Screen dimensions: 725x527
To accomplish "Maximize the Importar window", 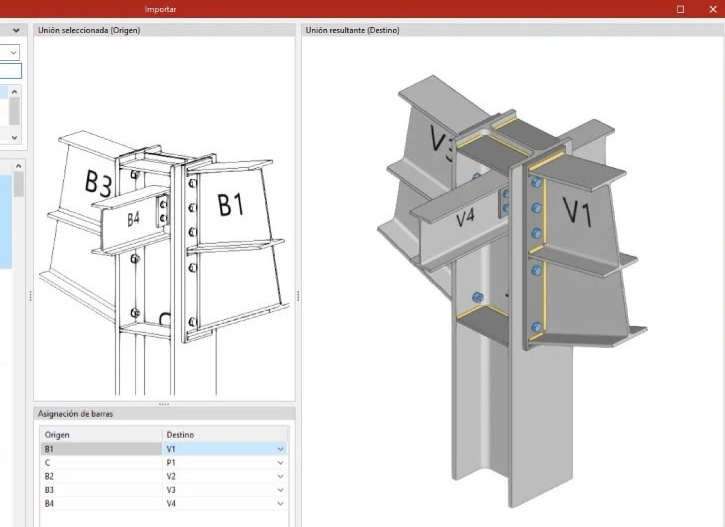I will [x=680, y=9].
